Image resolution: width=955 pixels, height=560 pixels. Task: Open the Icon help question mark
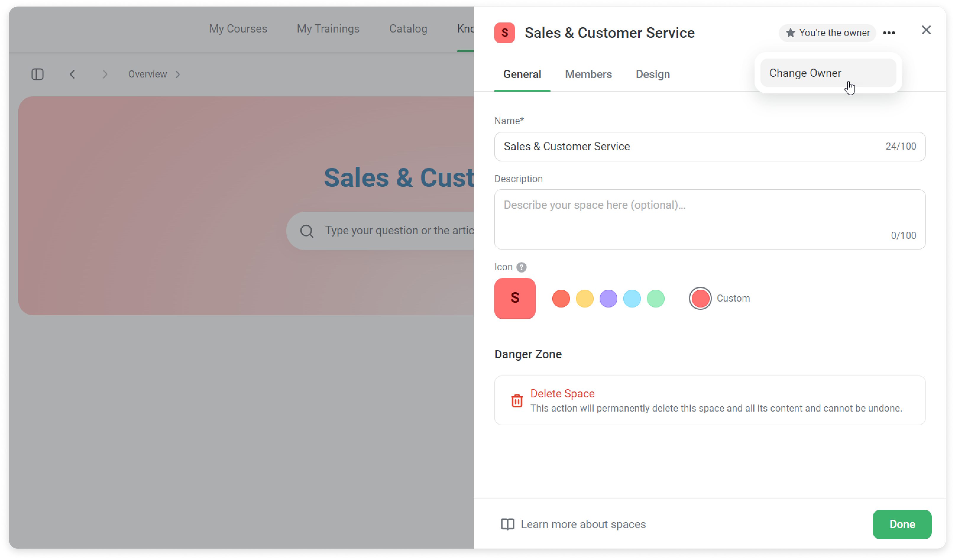[x=522, y=268]
